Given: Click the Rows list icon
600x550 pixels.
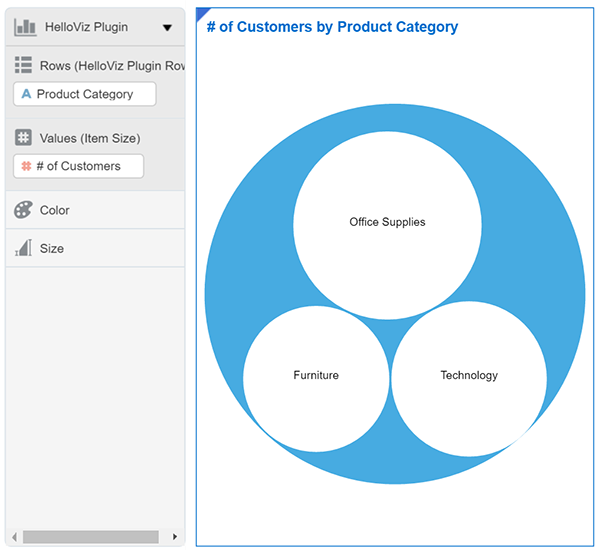Looking at the screenshot, I should pyautogui.click(x=24, y=66).
